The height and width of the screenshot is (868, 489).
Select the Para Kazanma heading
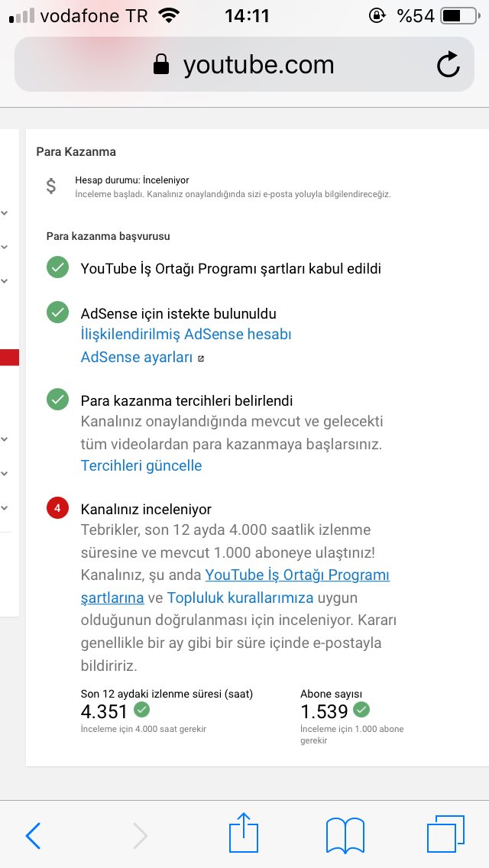tap(76, 152)
